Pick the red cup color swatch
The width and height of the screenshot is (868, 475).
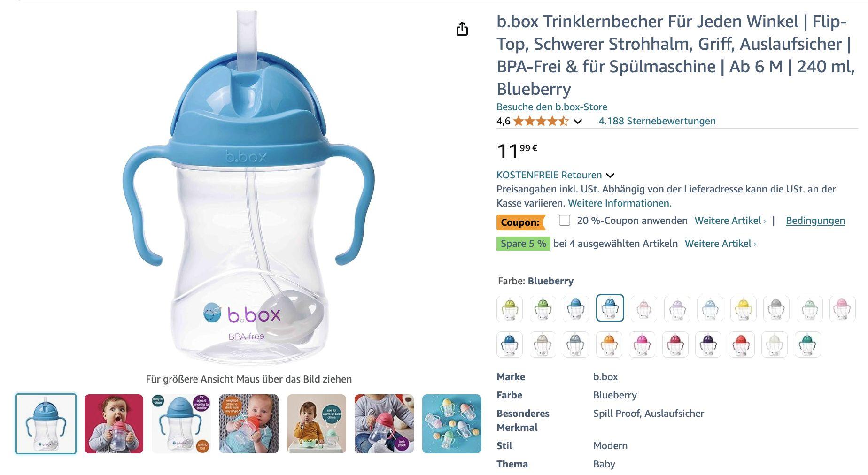741,344
